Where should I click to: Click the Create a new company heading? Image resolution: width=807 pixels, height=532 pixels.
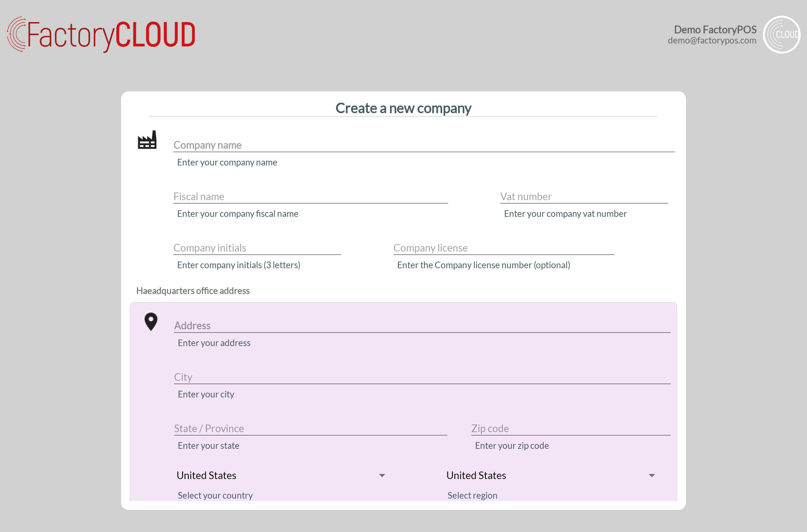403,108
